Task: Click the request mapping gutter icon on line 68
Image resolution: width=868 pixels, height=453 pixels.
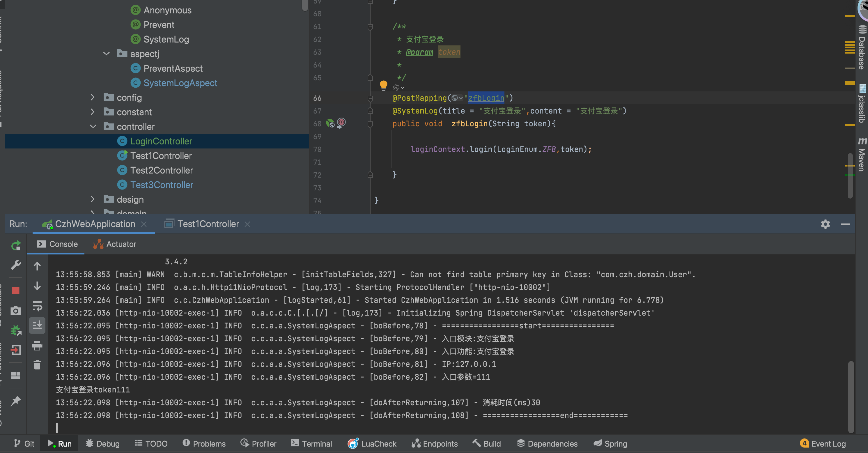Action: (341, 123)
